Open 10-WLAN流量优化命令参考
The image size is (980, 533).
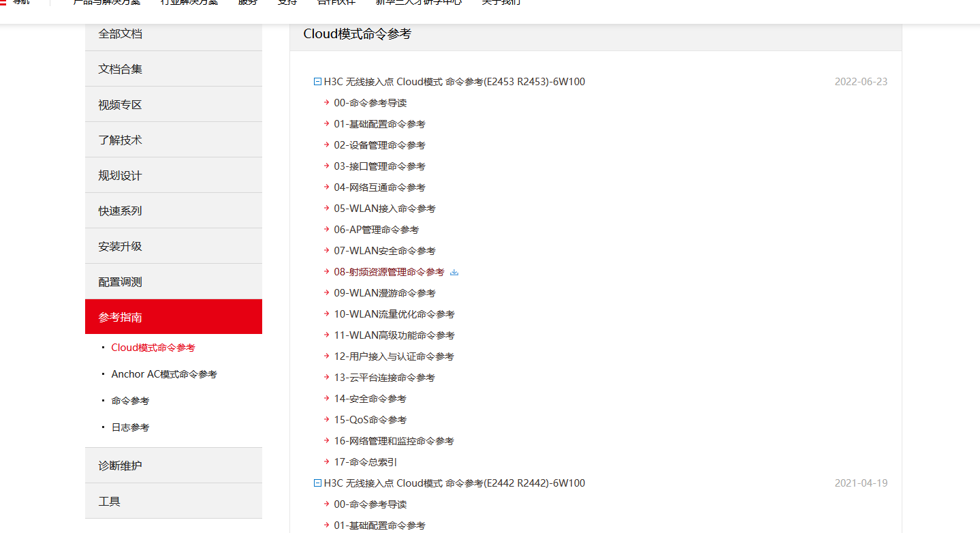(x=394, y=314)
